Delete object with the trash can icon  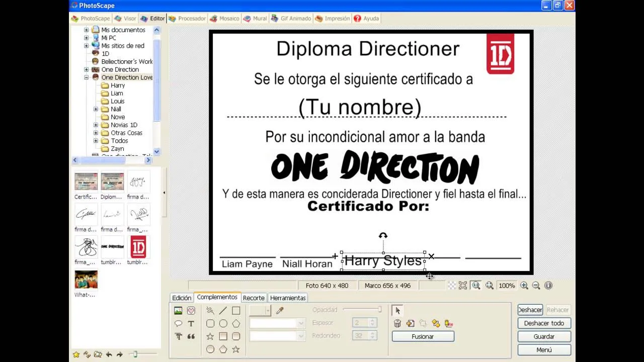397,324
